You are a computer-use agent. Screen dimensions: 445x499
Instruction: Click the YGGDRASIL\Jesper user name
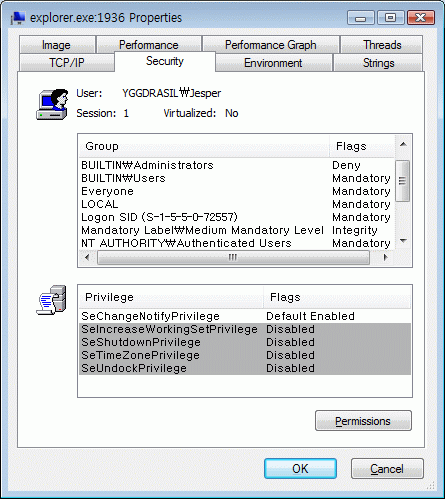[x=171, y=93]
